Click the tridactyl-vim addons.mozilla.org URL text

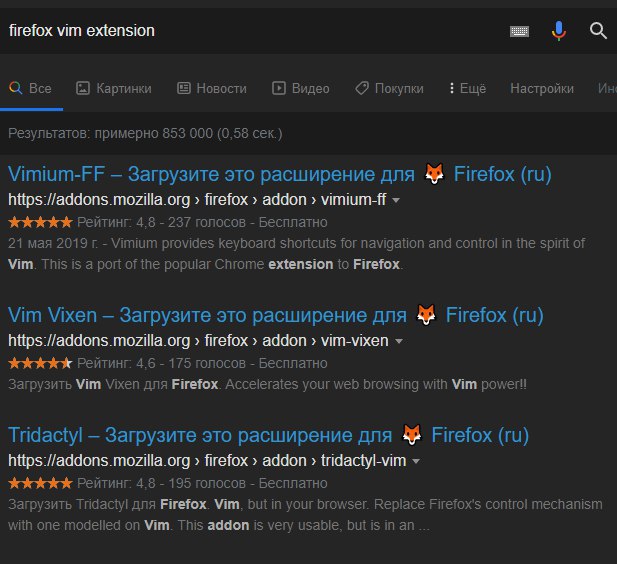click(x=207, y=460)
